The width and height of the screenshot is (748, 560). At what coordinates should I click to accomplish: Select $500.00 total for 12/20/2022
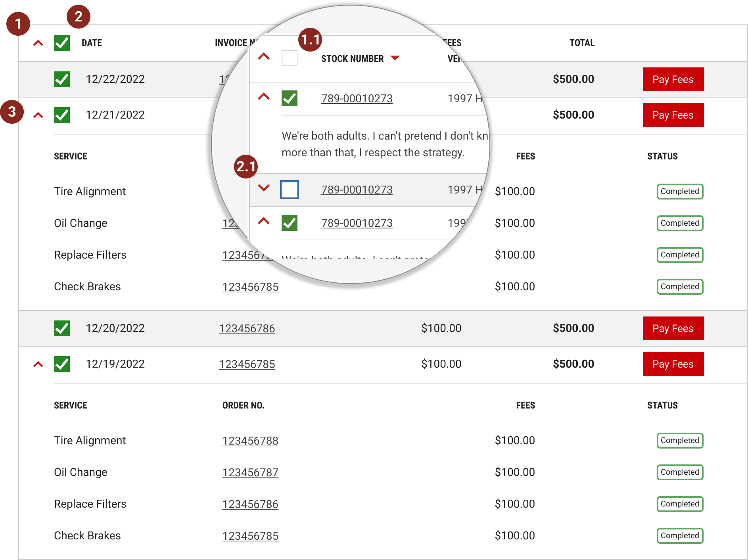click(573, 328)
